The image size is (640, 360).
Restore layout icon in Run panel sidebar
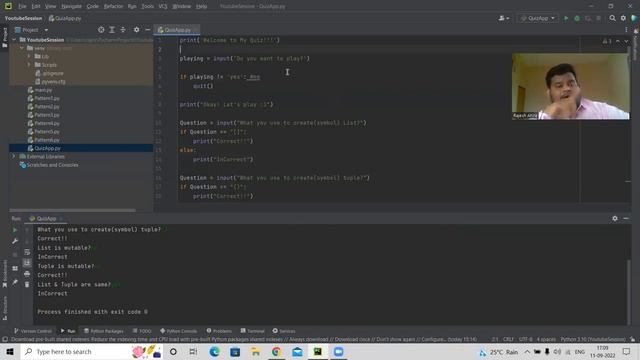pos(15,269)
